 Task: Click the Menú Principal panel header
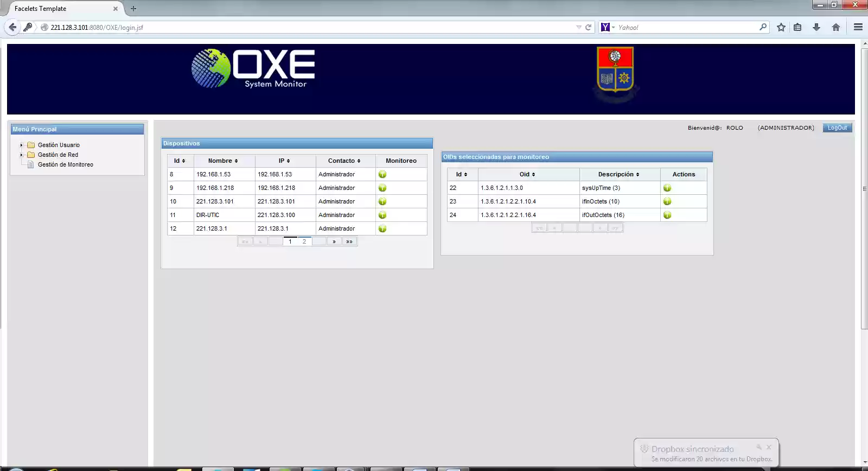tap(77, 129)
